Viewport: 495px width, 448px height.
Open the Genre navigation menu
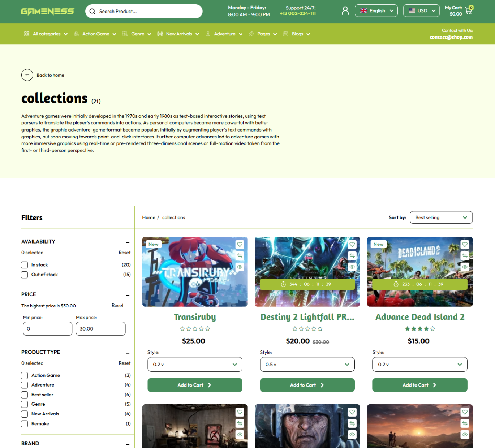click(x=137, y=34)
